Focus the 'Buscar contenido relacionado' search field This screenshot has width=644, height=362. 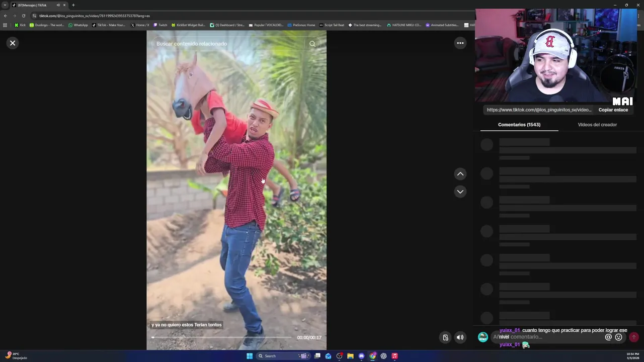click(x=229, y=44)
